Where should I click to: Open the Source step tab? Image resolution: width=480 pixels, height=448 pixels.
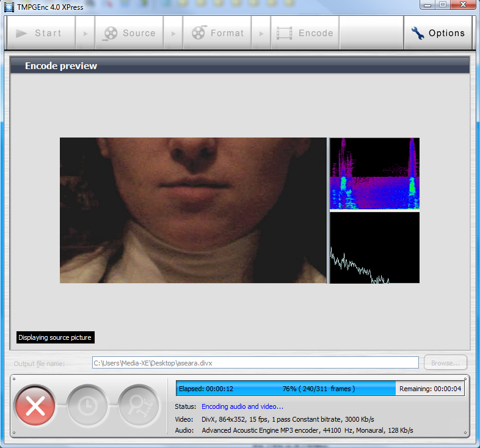tap(129, 33)
